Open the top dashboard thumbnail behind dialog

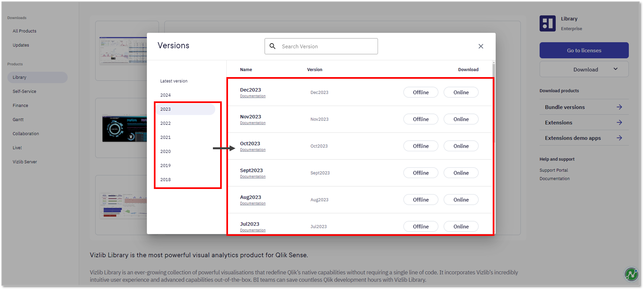(x=123, y=51)
